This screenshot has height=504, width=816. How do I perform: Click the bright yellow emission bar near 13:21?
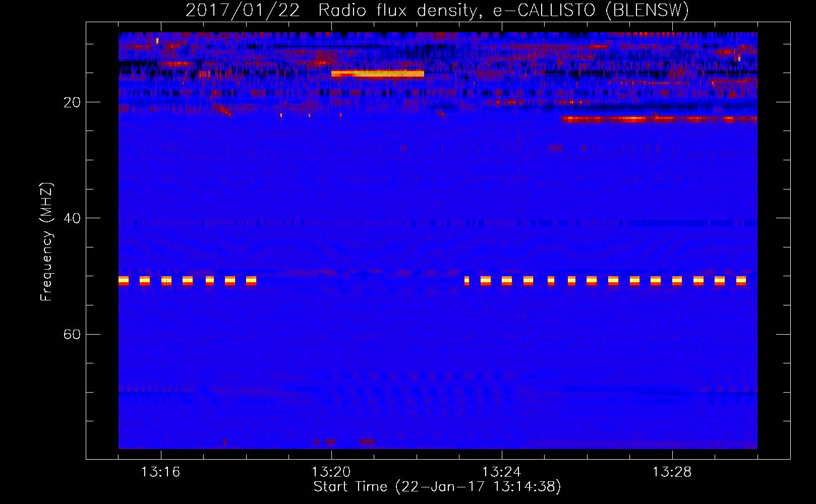coord(378,74)
